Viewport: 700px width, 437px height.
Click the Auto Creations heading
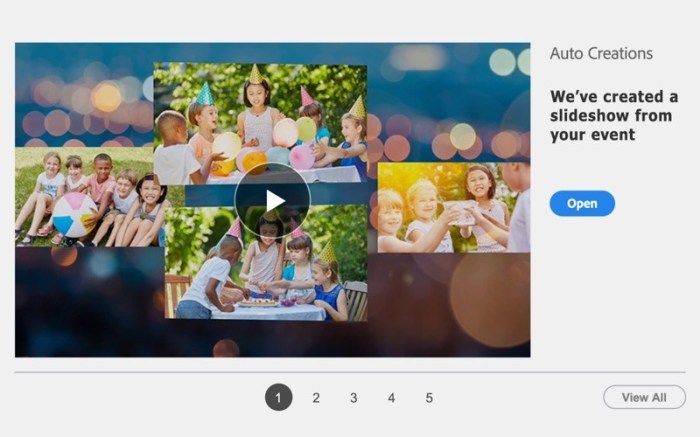(601, 54)
